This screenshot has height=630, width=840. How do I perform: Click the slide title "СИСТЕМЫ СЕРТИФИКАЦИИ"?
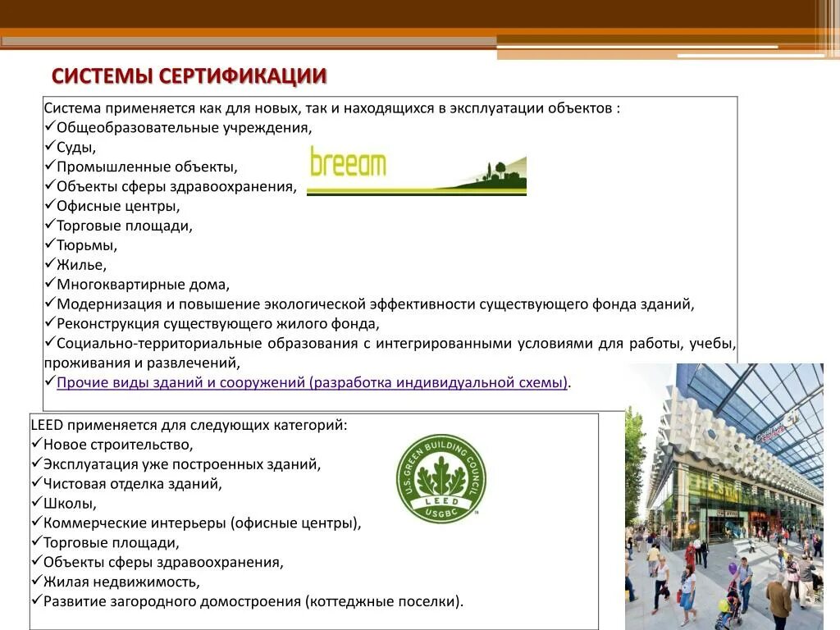(x=189, y=76)
